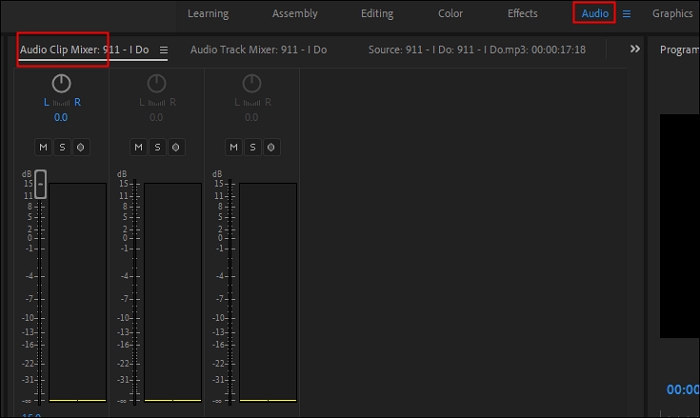Open the Audio Clip Mixer panel menu
700x418 pixels.
pyautogui.click(x=164, y=50)
